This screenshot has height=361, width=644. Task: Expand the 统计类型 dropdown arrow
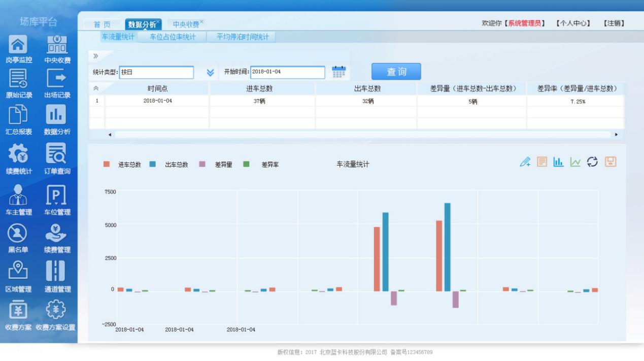pos(210,73)
